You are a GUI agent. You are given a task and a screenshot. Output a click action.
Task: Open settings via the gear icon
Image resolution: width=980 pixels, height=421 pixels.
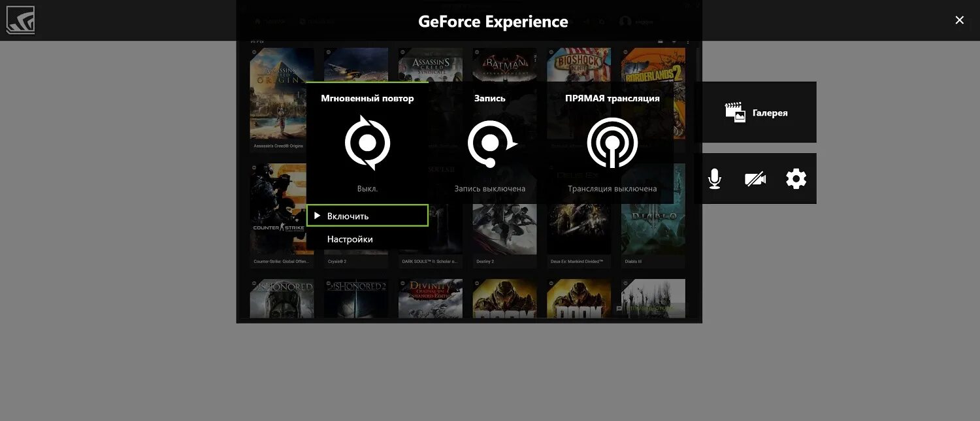pyautogui.click(x=796, y=178)
